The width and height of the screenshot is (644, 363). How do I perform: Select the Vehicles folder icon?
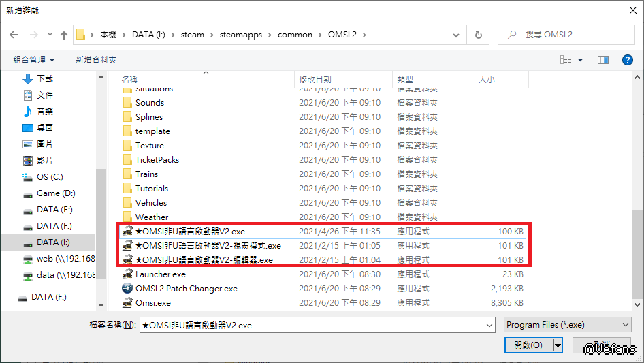tap(128, 203)
